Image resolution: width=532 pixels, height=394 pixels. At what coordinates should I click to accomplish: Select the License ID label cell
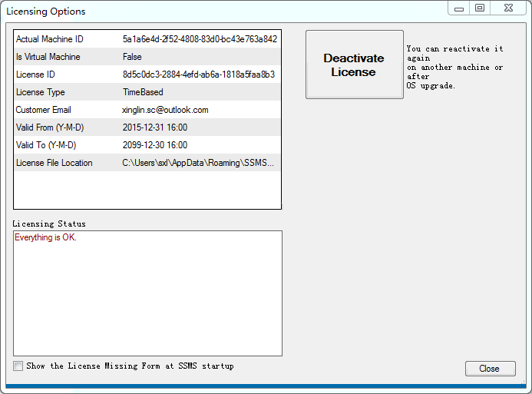click(x=35, y=74)
